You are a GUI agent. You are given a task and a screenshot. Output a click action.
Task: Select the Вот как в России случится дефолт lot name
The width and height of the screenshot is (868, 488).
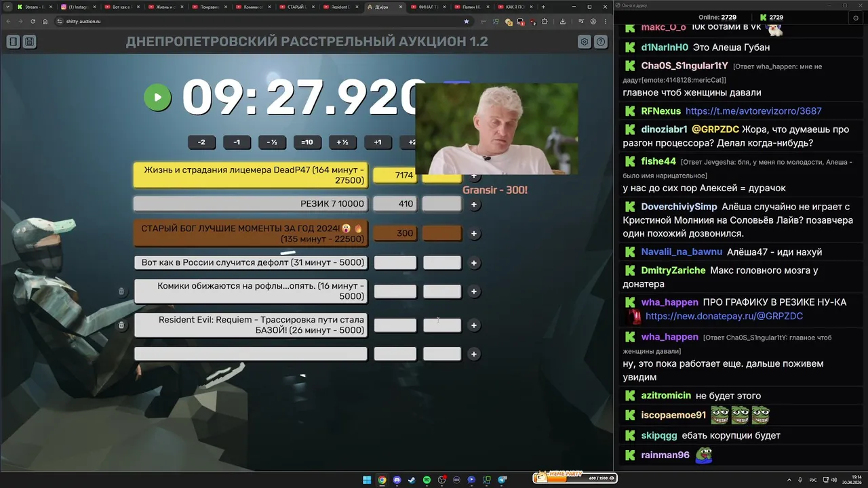coord(250,262)
